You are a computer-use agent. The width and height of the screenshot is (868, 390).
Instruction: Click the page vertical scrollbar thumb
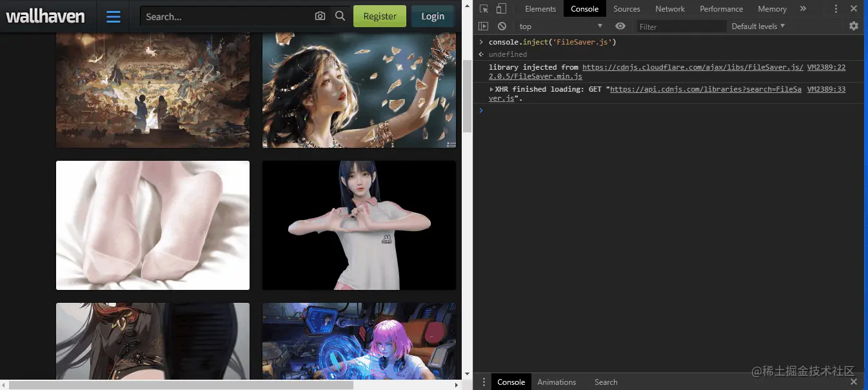(x=467, y=96)
